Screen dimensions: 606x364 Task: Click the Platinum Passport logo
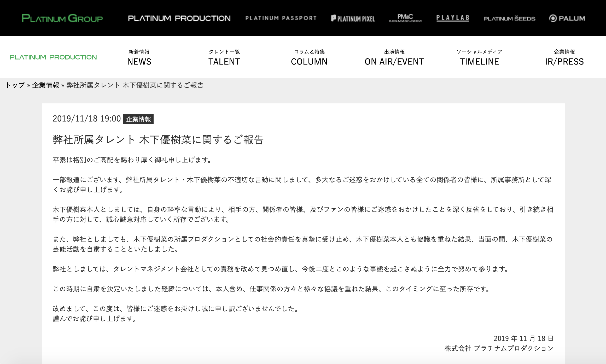(281, 18)
